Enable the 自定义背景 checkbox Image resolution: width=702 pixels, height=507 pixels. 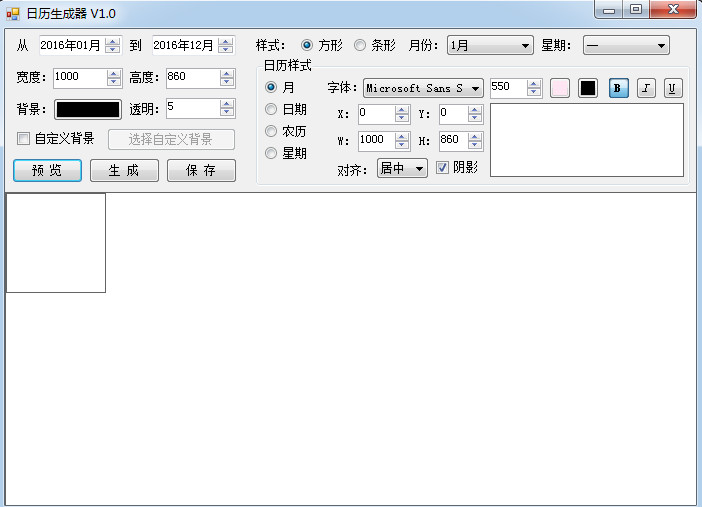point(23,138)
